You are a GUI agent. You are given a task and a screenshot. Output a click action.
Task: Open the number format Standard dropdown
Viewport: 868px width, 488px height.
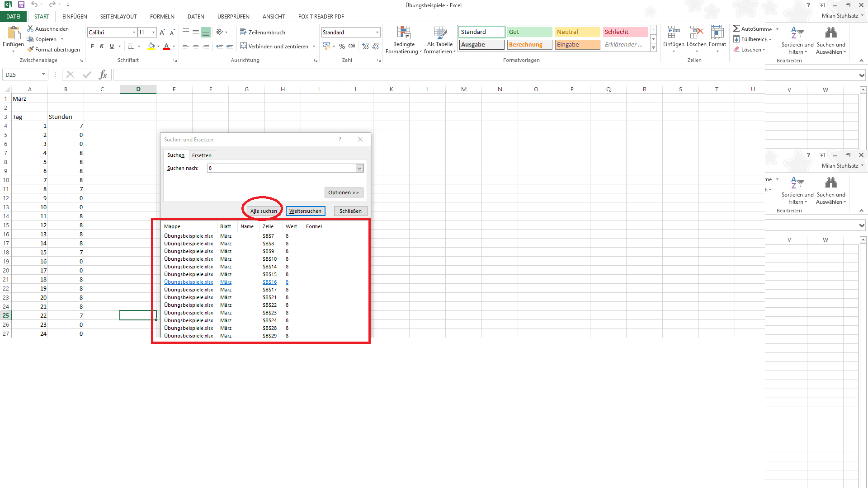coord(377,33)
